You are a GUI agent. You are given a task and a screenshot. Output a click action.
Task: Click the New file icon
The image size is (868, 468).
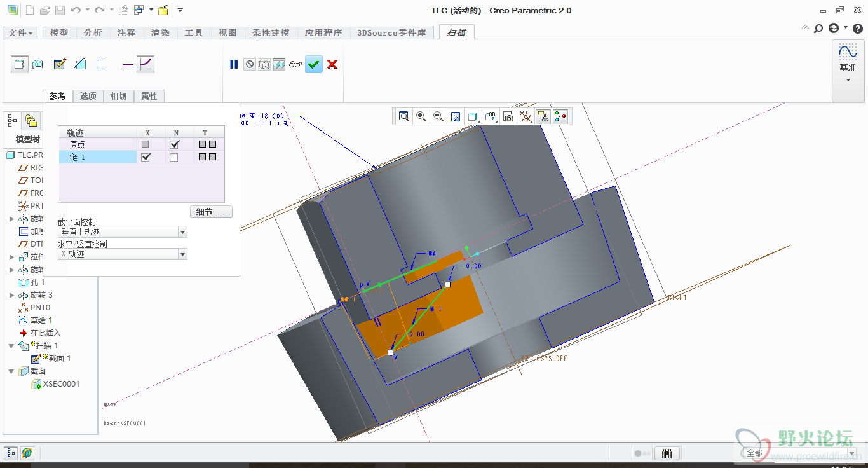[x=30, y=10]
